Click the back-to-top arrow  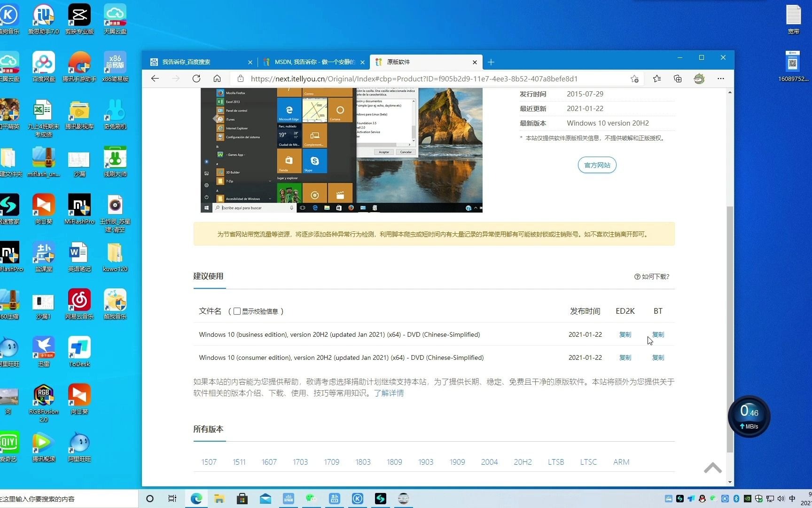(713, 468)
